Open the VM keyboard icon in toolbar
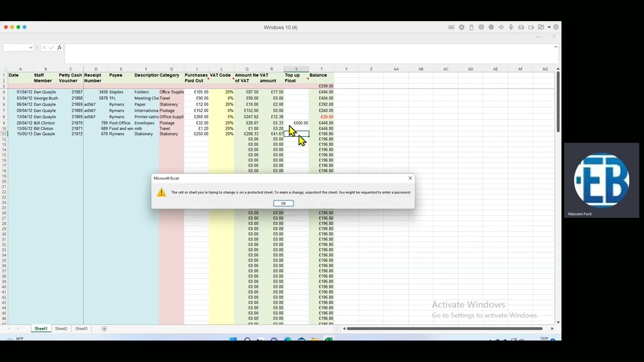 (x=451, y=27)
